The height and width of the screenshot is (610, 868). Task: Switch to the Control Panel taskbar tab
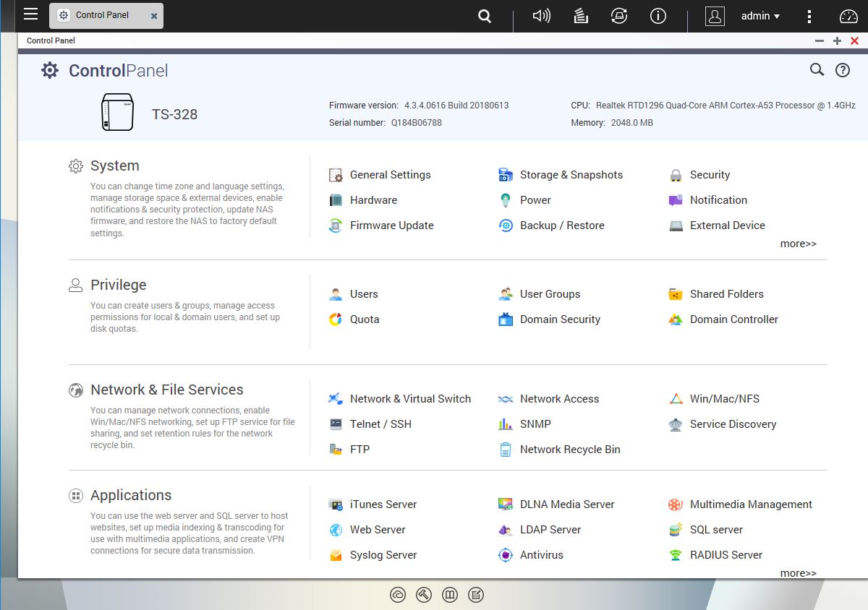click(101, 15)
